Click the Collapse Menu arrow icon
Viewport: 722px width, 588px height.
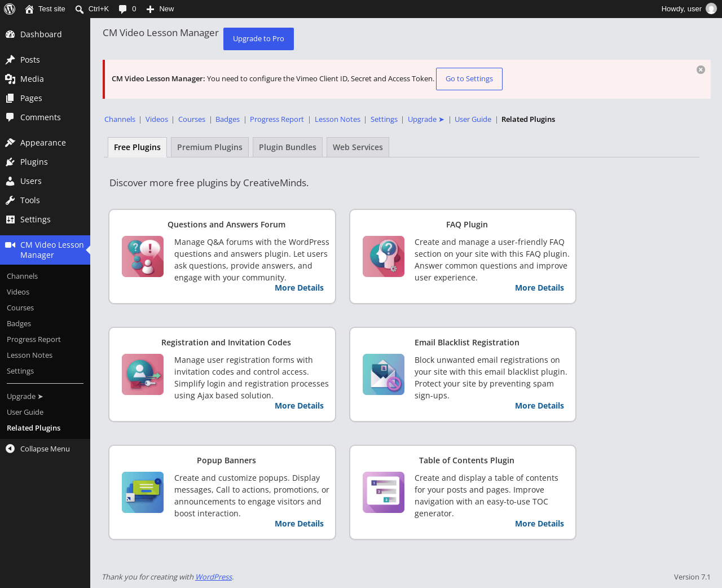tap(10, 449)
